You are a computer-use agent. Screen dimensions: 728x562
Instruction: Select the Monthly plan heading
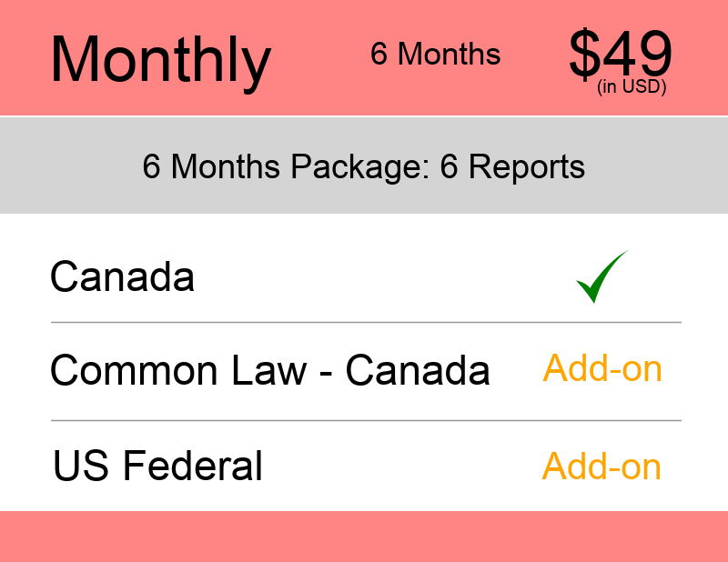(160, 58)
